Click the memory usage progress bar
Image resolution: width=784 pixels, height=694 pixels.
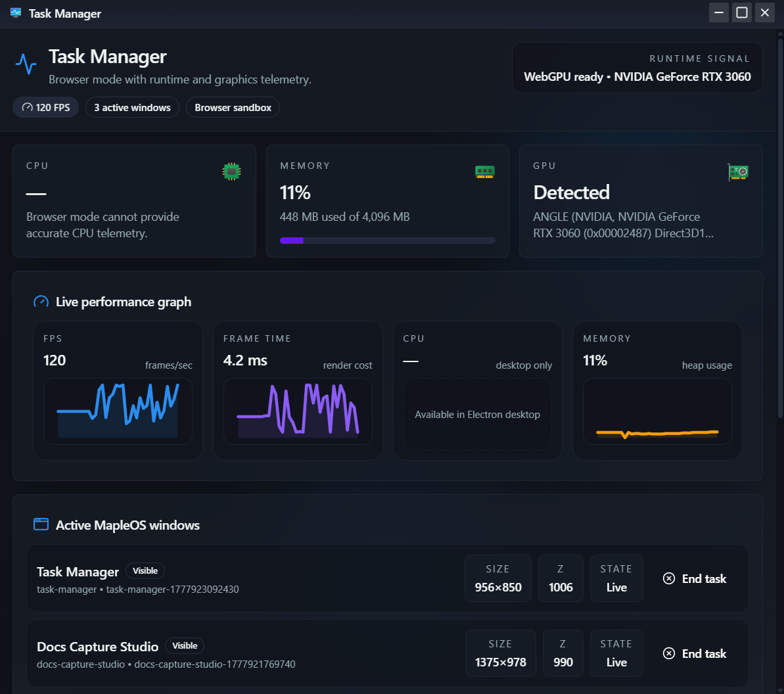(388, 241)
